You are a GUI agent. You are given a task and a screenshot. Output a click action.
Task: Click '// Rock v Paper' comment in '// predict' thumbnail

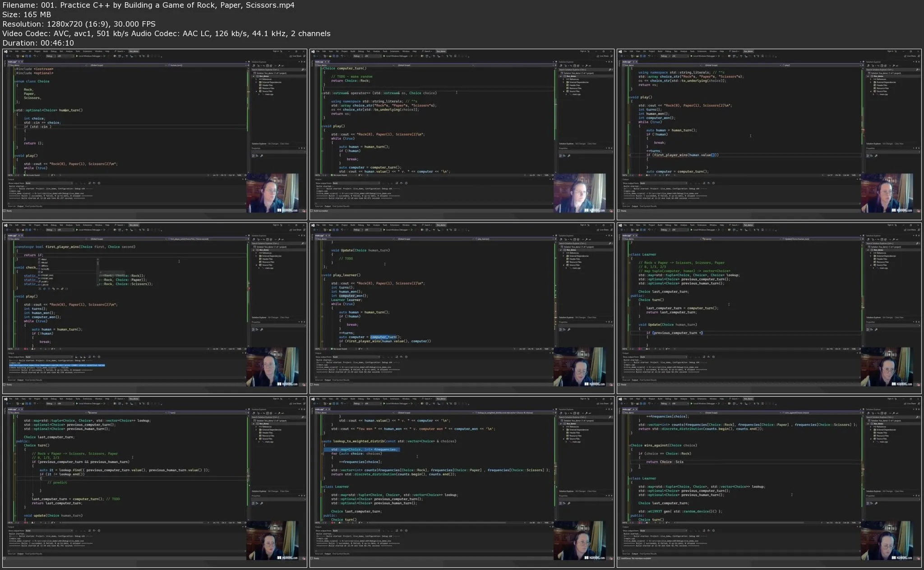[75, 454]
